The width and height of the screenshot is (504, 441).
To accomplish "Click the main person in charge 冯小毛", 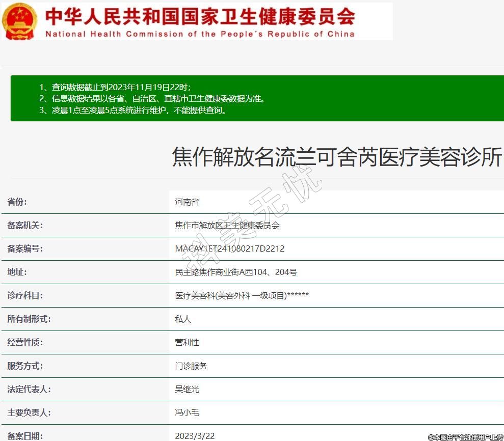I will point(187,412).
